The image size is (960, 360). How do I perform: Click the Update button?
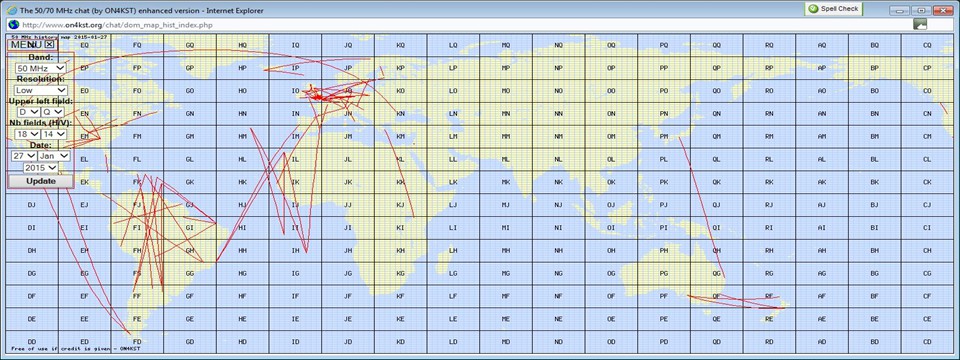[x=41, y=181]
